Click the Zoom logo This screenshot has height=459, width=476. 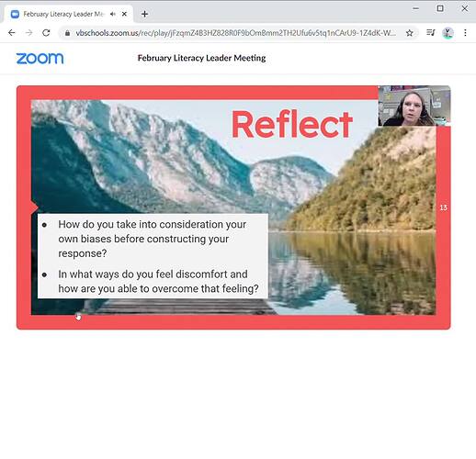tap(40, 58)
